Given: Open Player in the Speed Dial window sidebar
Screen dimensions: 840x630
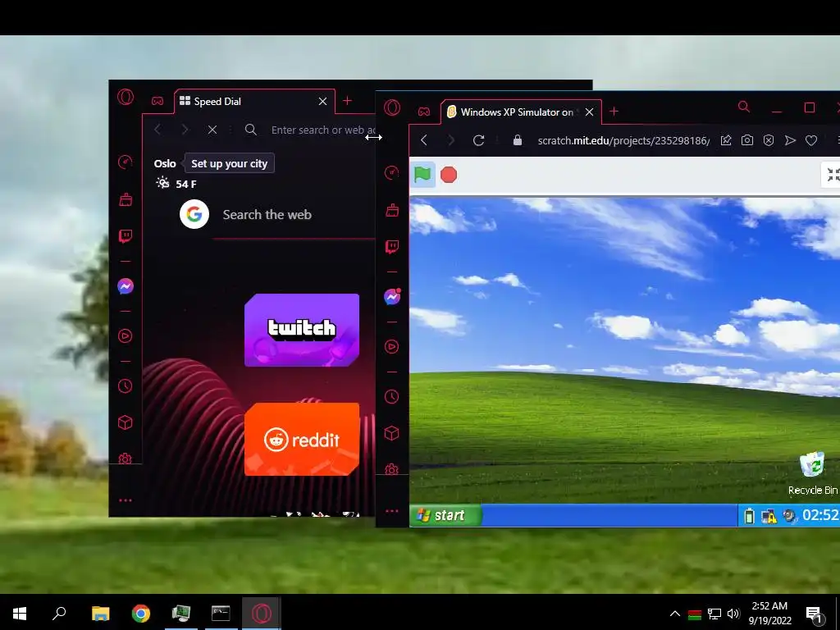Looking at the screenshot, I should click(x=125, y=336).
